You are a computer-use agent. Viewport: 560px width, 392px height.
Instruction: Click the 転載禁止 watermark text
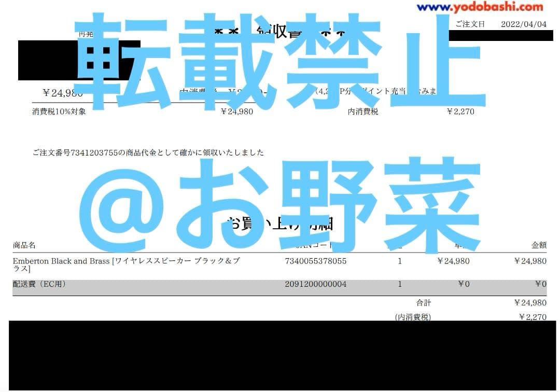(x=280, y=62)
